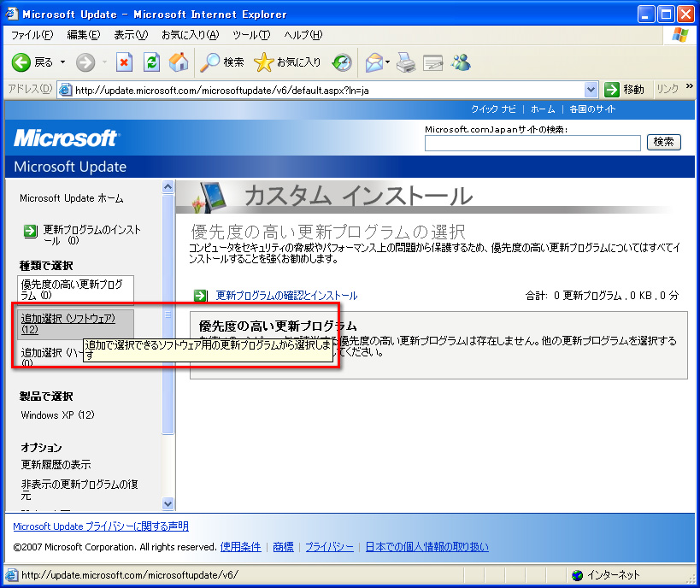This screenshot has width=700, height=588.
Task: Open the Search (検索) magnifier toolbar button
Action: [x=222, y=62]
